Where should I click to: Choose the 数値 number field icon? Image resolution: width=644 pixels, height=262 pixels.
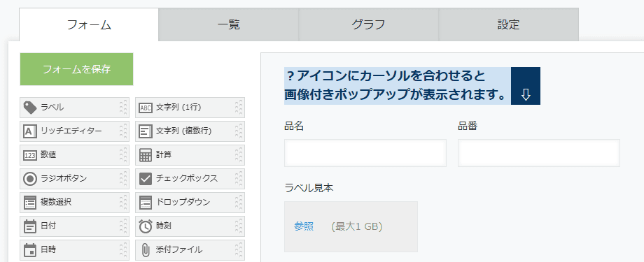tap(30, 155)
